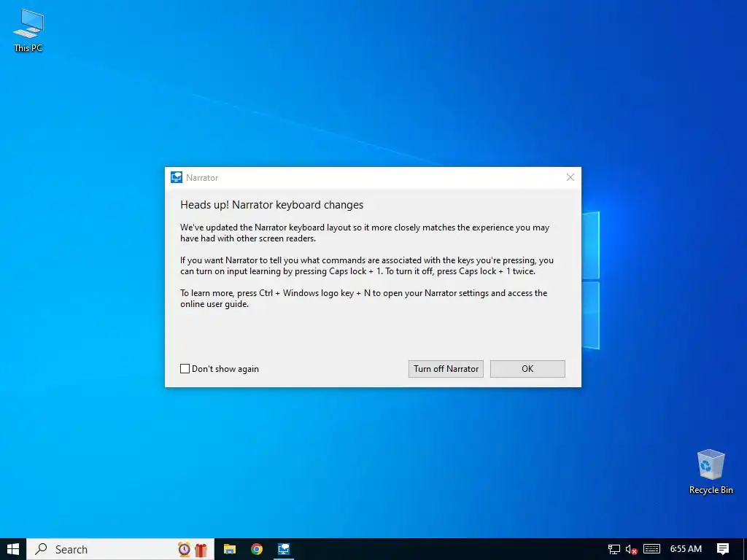The height and width of the screenshot is (560, 747).
Task: Click the Turn off Narrator button
Action: 446,368
